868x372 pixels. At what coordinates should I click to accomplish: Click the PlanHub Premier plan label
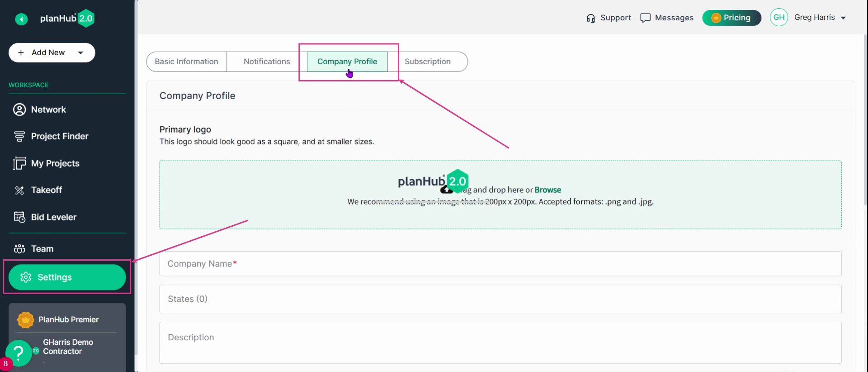coord(69,320)
